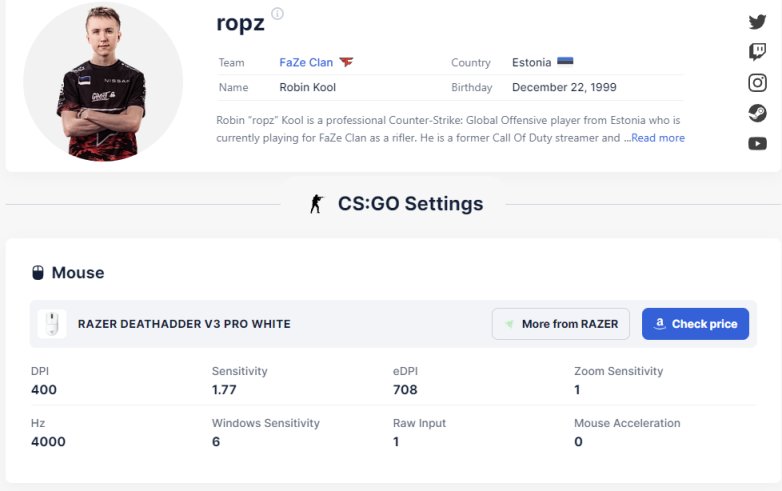782x491 pixels.
Task: Click the Sensitivity value 1.77
Action: (x=224, y=390)
